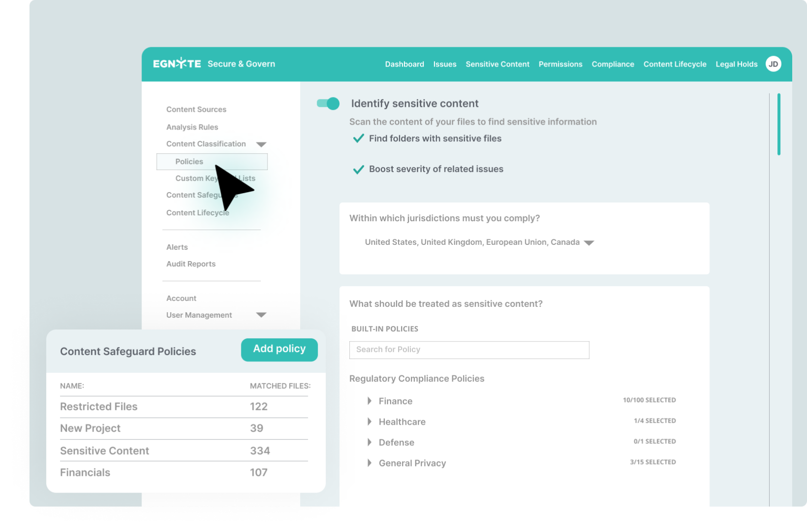This screenshot has height=532, width=807.
Task: Switch to the Legal Holds tab
Action: tap(737, 64)
